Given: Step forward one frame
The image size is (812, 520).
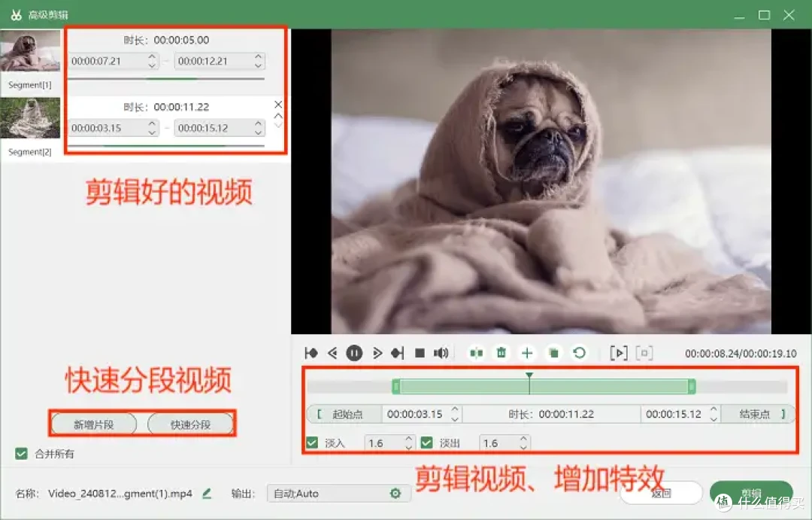Looking at the screenshot, I should pos(377,353).
